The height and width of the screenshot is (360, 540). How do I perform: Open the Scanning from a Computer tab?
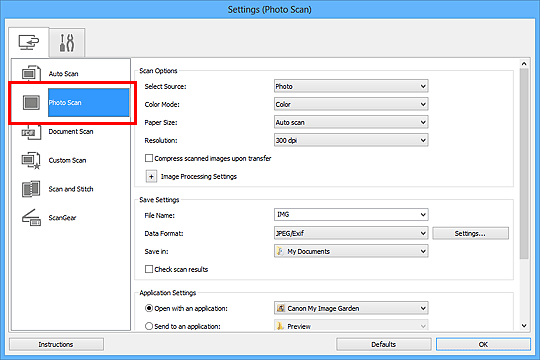point(29,42)
